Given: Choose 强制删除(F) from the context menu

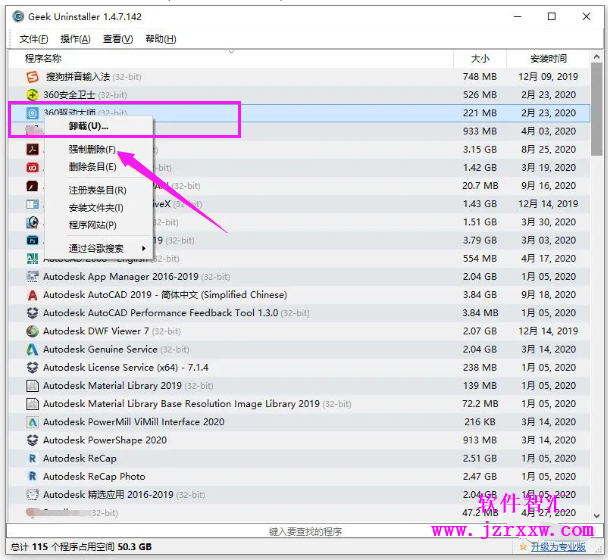Looking at the screenshot, I should click(x=99, y=149).
